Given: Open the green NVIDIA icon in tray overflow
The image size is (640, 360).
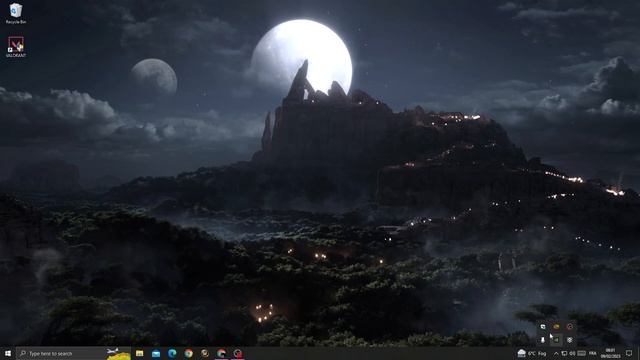Looking at the screenshot, I should [556, 340].
